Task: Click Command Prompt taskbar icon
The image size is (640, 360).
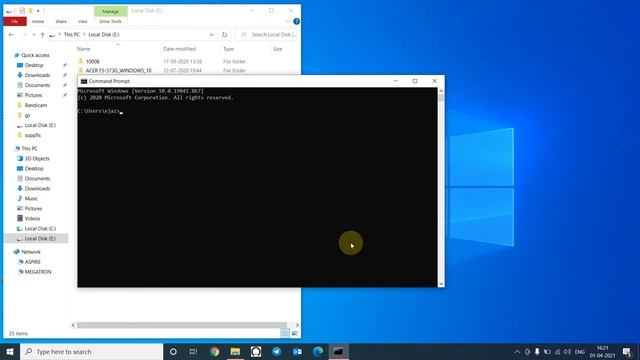Action: (338, 351)
